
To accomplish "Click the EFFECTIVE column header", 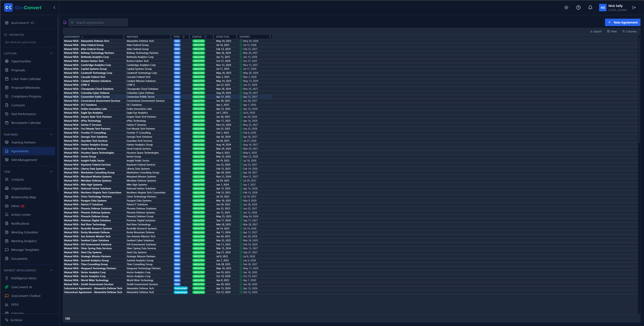I will pos(223,37).
